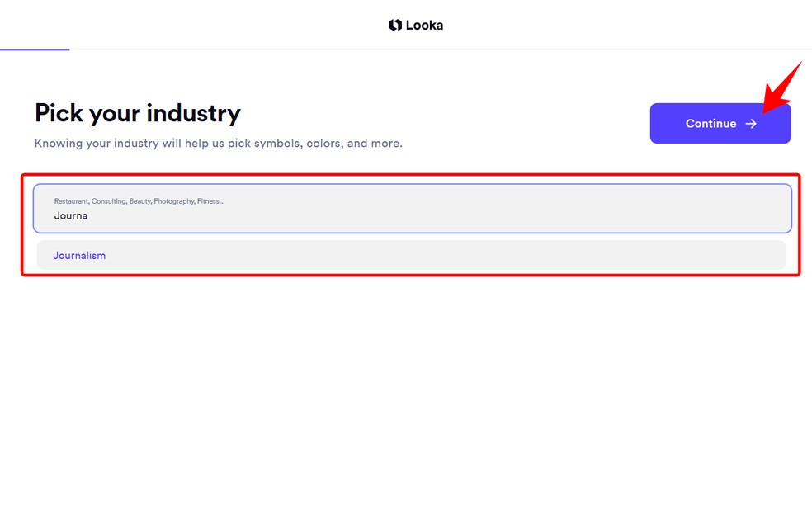Select the Journalism suggestion
The height and width of the screenshot is (514, 812).
[x=79, y=256]
